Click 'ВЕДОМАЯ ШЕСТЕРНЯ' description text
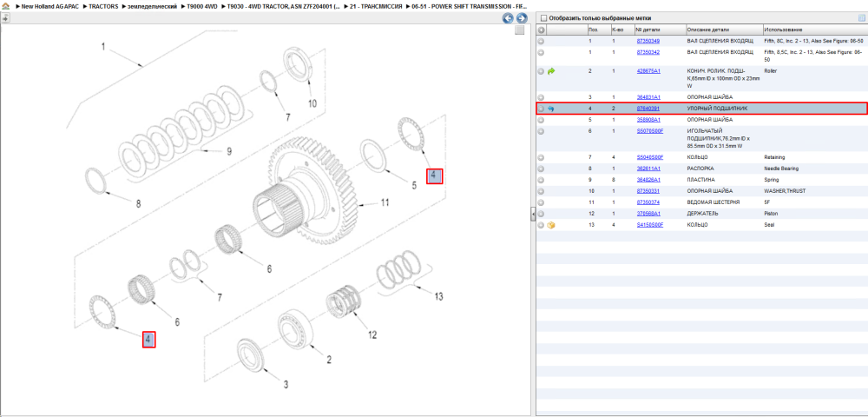The image size is (868, 417). [x=714, y=202]
